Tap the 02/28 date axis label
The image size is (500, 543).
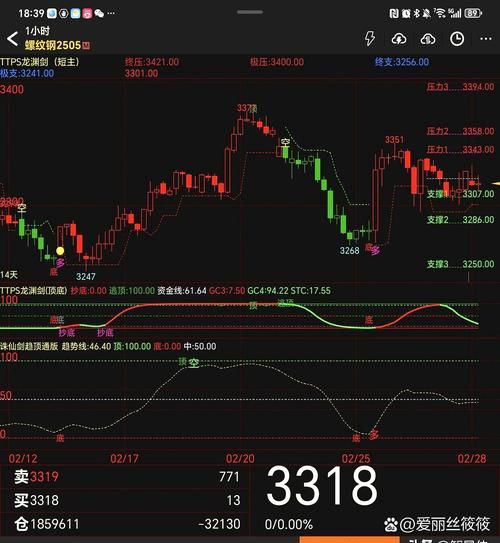pos(472,459)
